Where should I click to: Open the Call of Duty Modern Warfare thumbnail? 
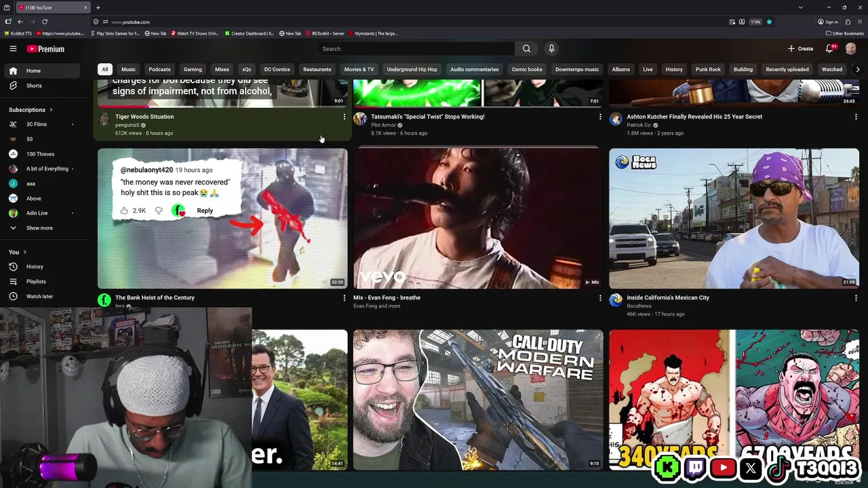point(478,400)
